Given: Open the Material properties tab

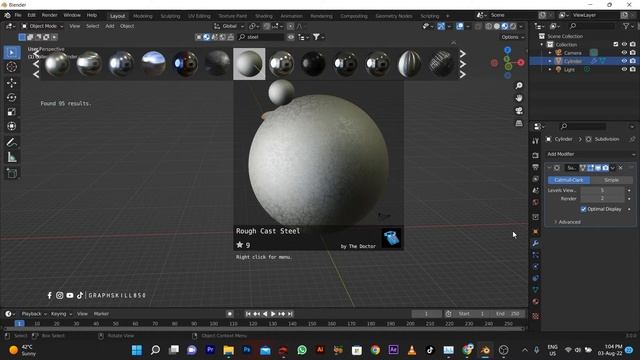Looking at the screenshot, I should (536, 301).
